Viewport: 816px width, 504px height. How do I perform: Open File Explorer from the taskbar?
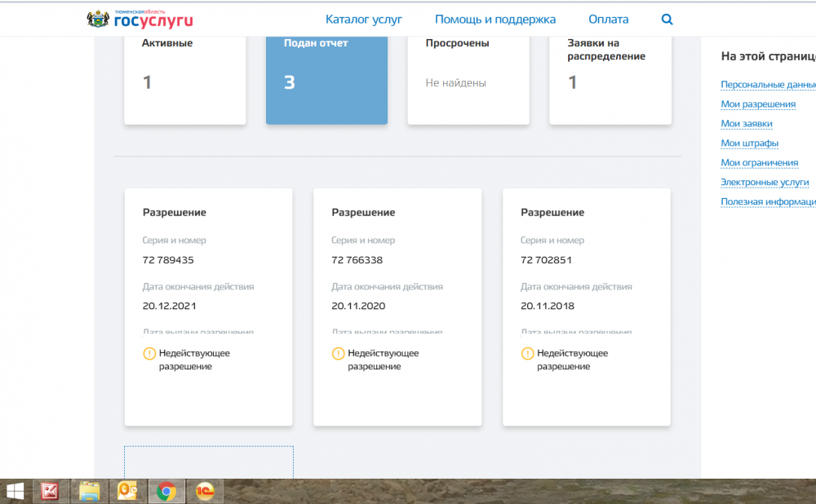[x=89, y=491]
